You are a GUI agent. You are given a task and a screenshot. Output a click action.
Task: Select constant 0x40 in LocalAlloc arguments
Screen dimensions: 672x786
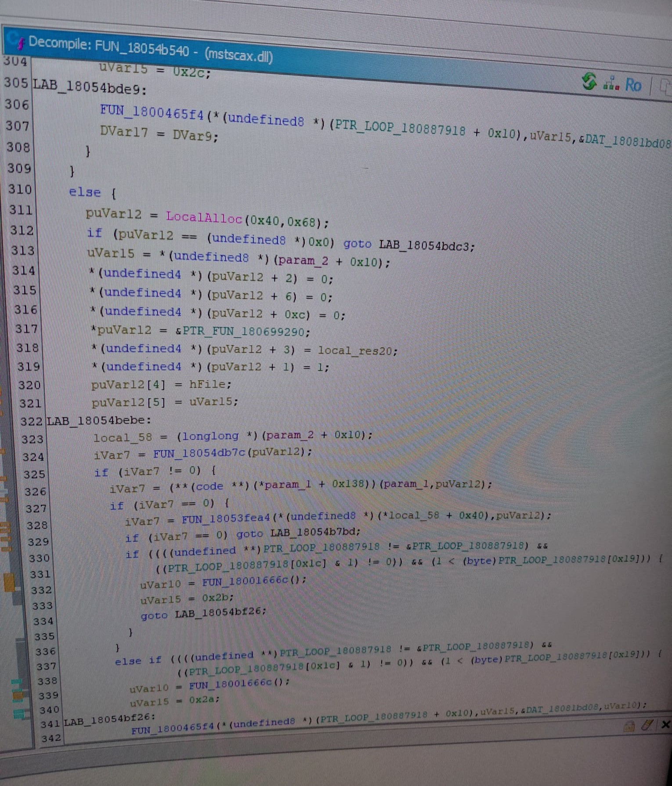tap(264, 220)
